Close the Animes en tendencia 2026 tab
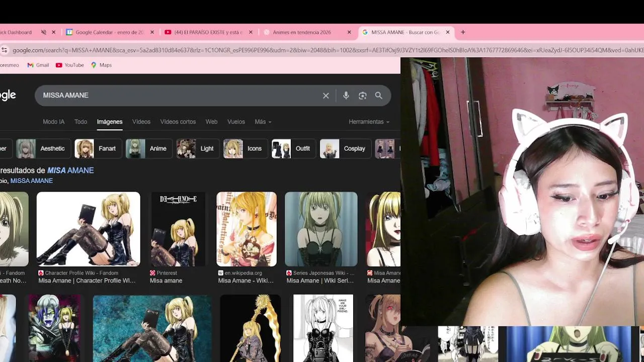This screenshot has height=362, width=644. tap(349, 32)
